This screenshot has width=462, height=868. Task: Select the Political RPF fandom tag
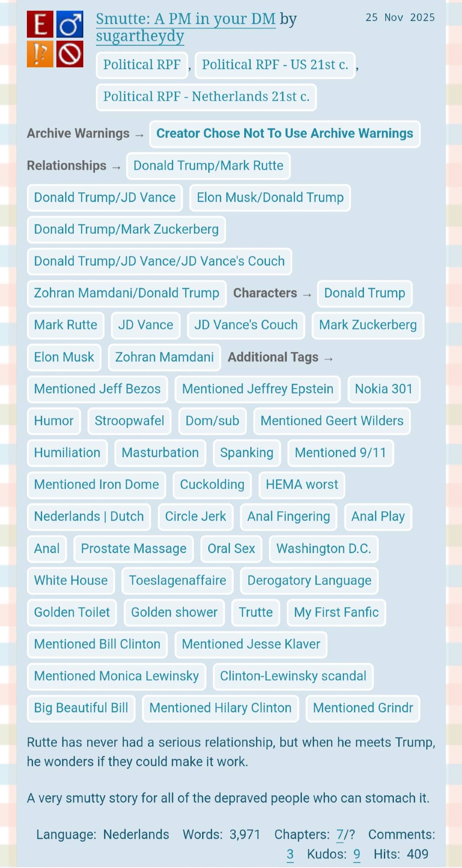click(142, 65)
